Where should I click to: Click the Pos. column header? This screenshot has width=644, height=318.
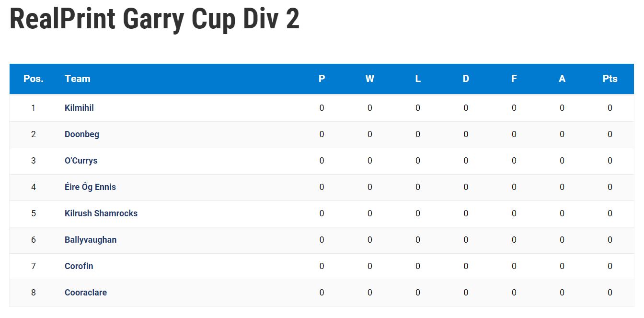(34, 79)
